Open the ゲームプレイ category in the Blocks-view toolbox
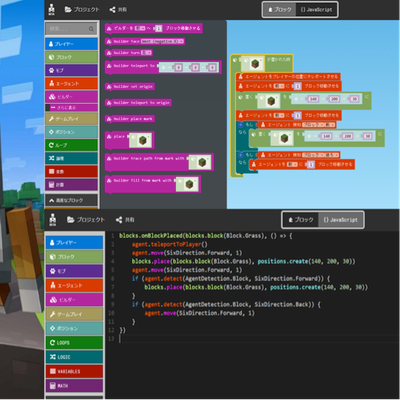 click(71, 119)
